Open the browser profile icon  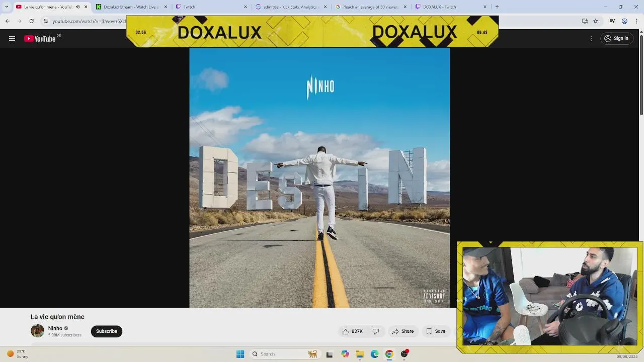click(624, 21)
